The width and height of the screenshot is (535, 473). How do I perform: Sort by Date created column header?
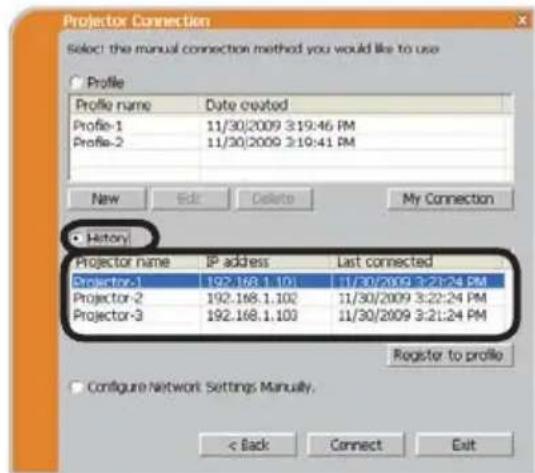click(350, 105)
